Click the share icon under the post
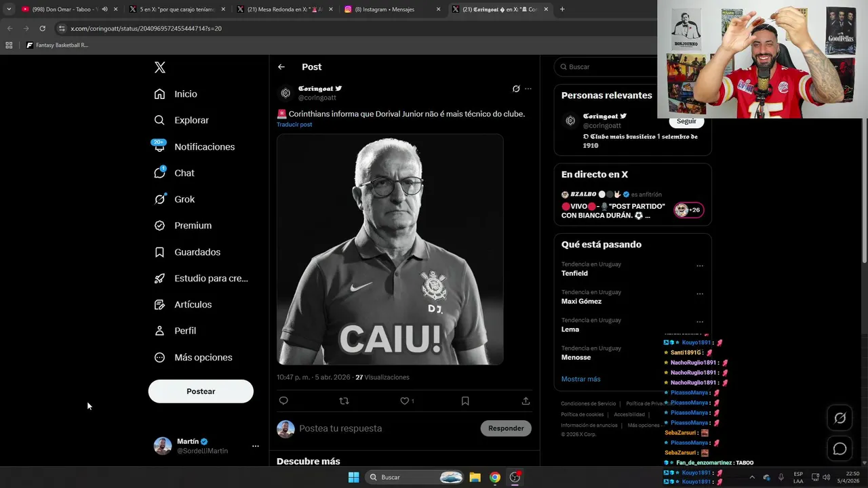Image resolution: width=868 pixels, height=488 pixels. click(526, 401)
